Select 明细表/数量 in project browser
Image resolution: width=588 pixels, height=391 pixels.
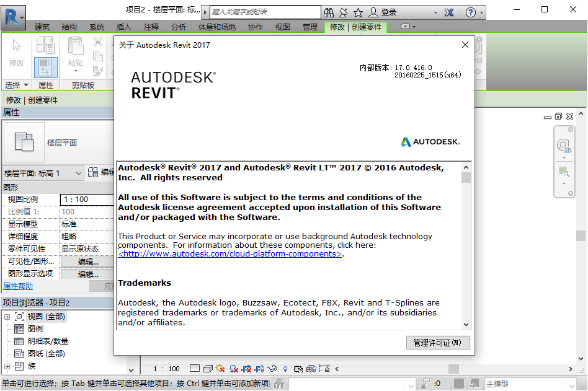coord(48,341)
